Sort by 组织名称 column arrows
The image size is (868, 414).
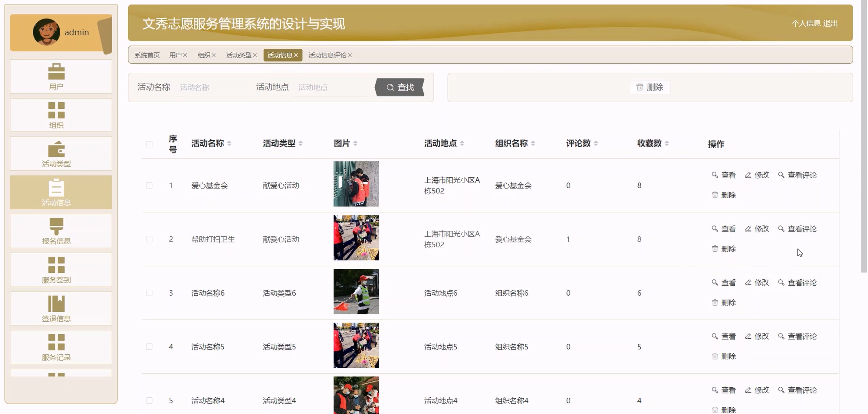(x=533, y=143)
